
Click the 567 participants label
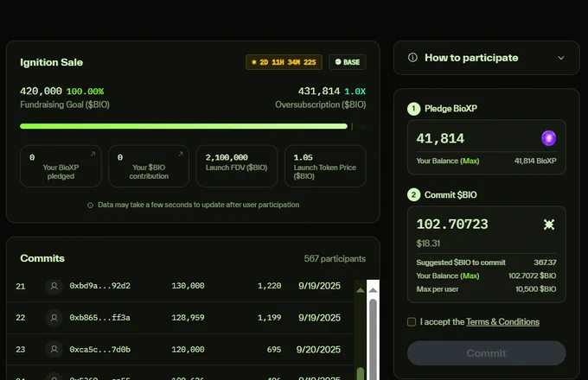click(335, 259)
